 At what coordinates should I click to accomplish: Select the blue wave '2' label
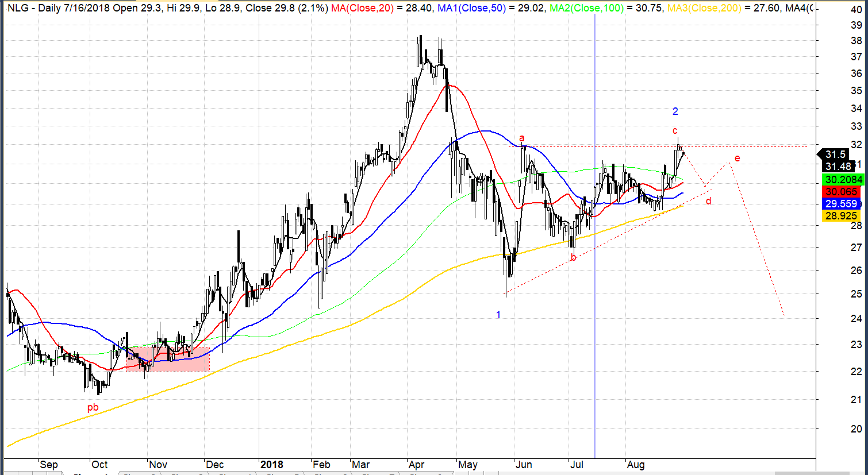click(x=675, y=111)
